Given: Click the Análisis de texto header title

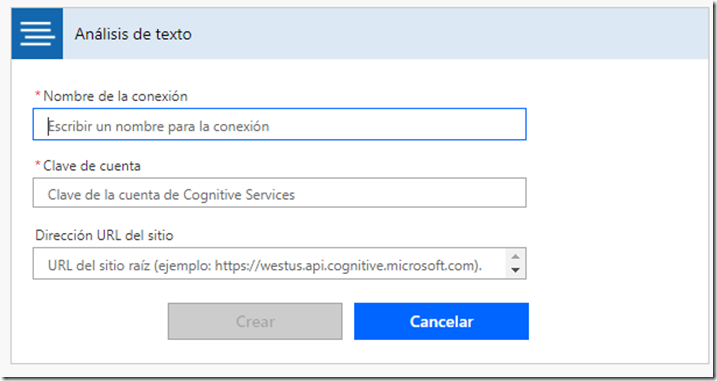Looking at the screenshot, I should coord(133,34).
